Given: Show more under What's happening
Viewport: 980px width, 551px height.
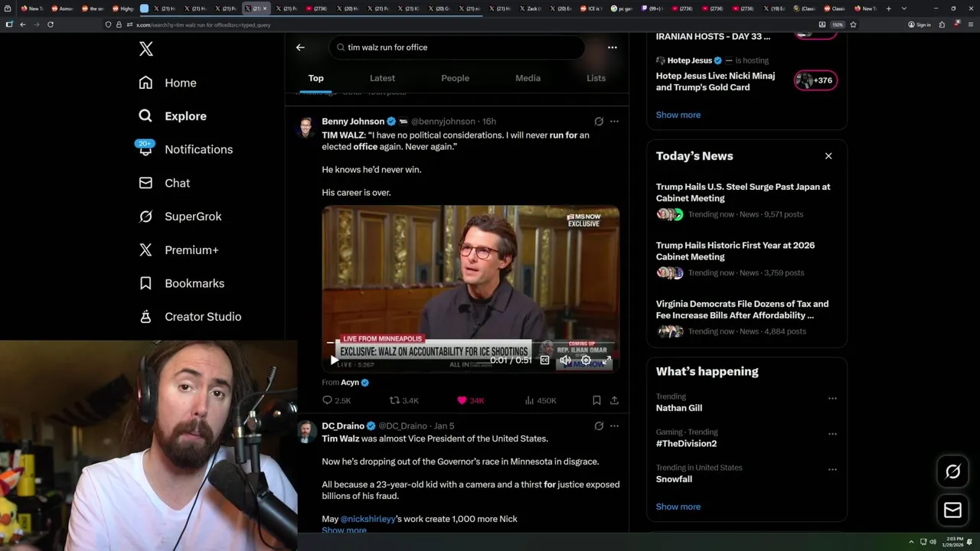Looking at the screenshot, I should pyautogui.click(x=678, y=507).
